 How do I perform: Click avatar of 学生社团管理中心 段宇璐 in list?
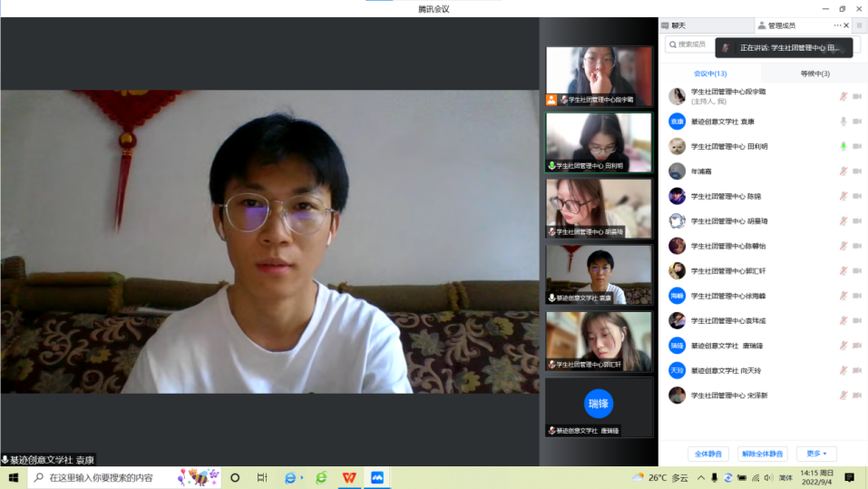677,96
